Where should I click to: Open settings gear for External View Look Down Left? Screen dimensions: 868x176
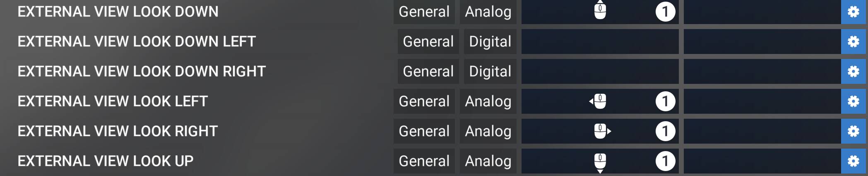854,42
